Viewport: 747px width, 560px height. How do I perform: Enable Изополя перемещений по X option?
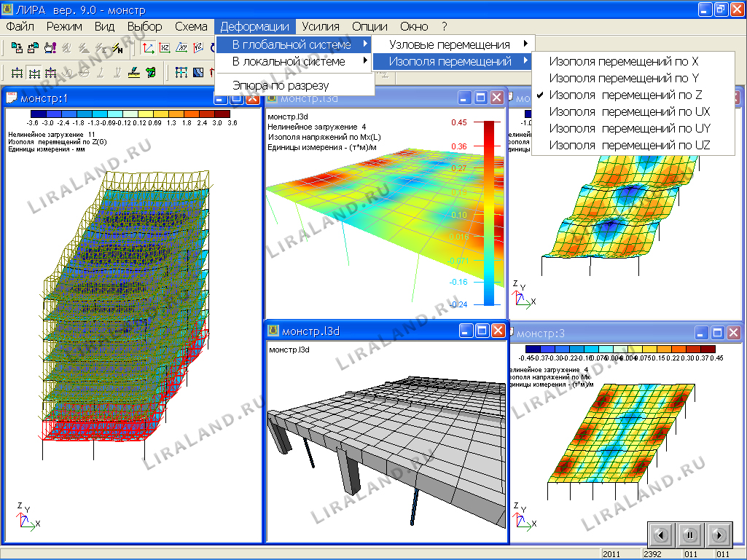pos(624,62)
